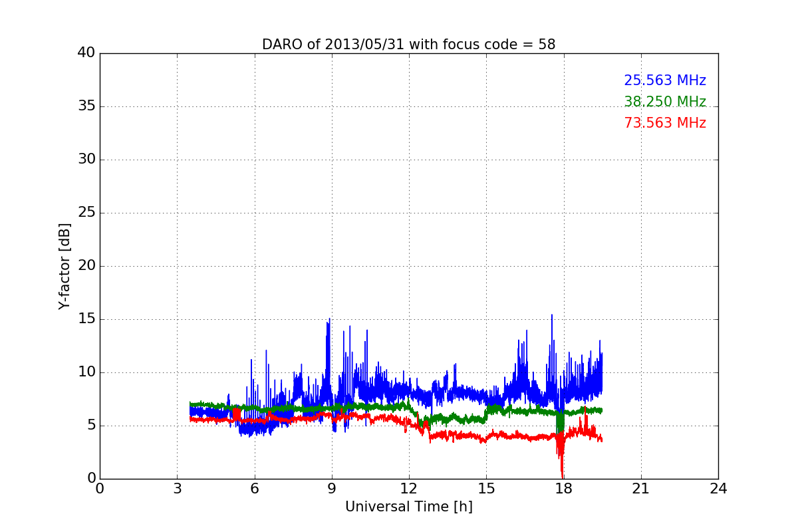Click y-axis tick label 25

click(x=86, y=213)
